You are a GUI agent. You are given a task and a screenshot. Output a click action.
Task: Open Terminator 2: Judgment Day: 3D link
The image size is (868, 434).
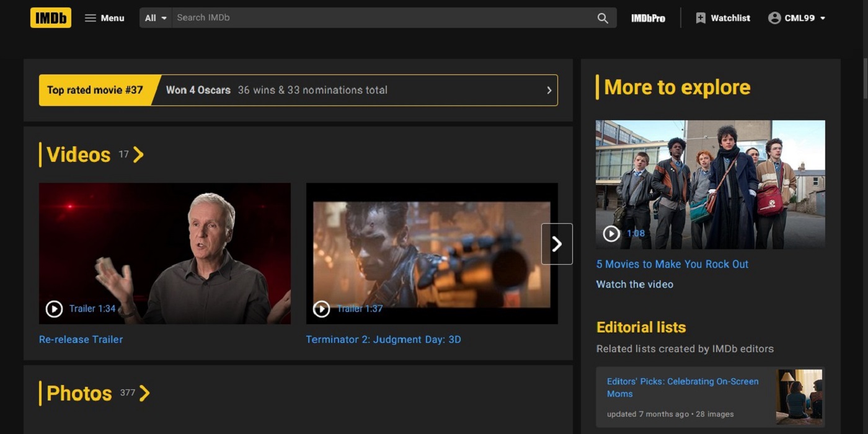point(383,339)
